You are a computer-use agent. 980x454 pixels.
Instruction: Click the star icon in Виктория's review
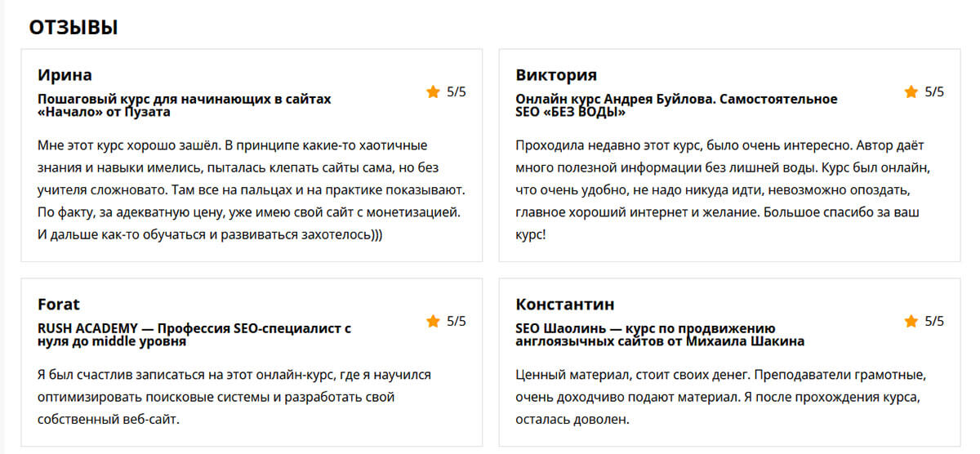(x=911, y=91)
